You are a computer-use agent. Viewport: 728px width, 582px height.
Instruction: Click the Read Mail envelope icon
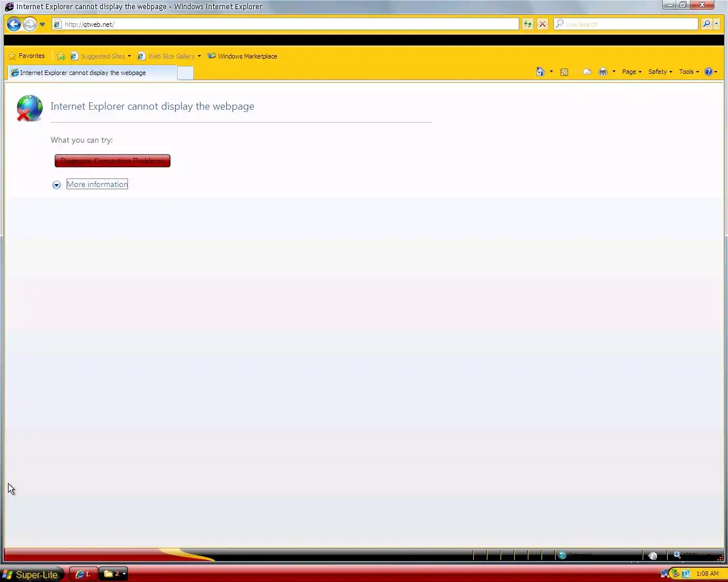(587, 72)
